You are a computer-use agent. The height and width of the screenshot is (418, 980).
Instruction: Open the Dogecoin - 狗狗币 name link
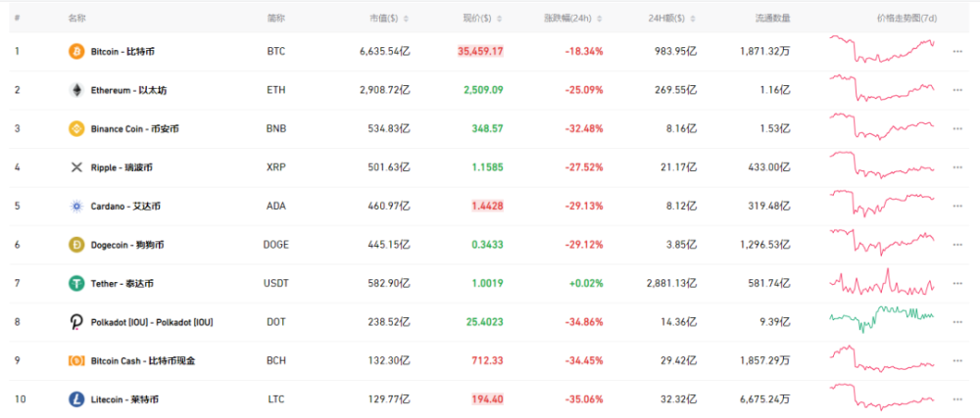point(127,245)
